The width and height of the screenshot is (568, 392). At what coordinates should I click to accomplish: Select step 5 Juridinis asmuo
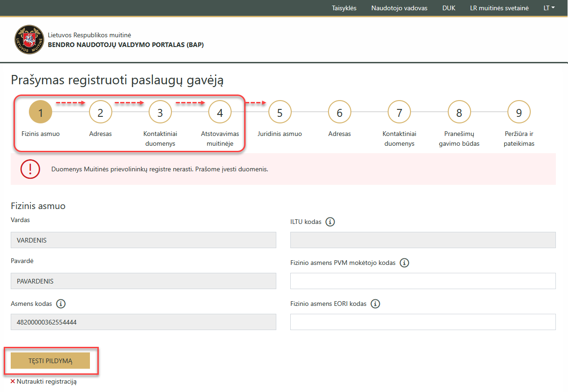click(x=280, y=113)
